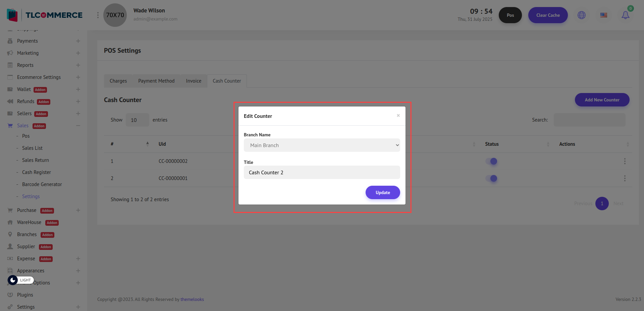Open the Invoice tab
644x311 pixels.
point(194,81)
